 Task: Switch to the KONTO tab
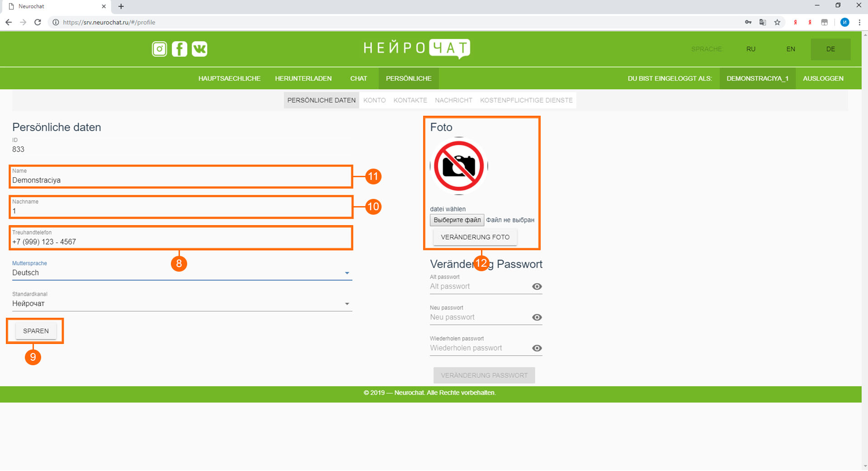[x=374, y=100]
